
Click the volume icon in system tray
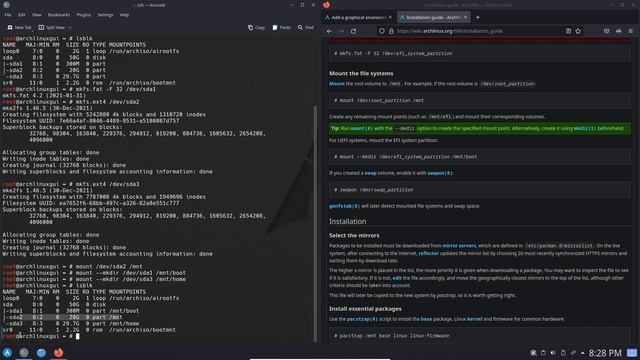click(553, 353)
